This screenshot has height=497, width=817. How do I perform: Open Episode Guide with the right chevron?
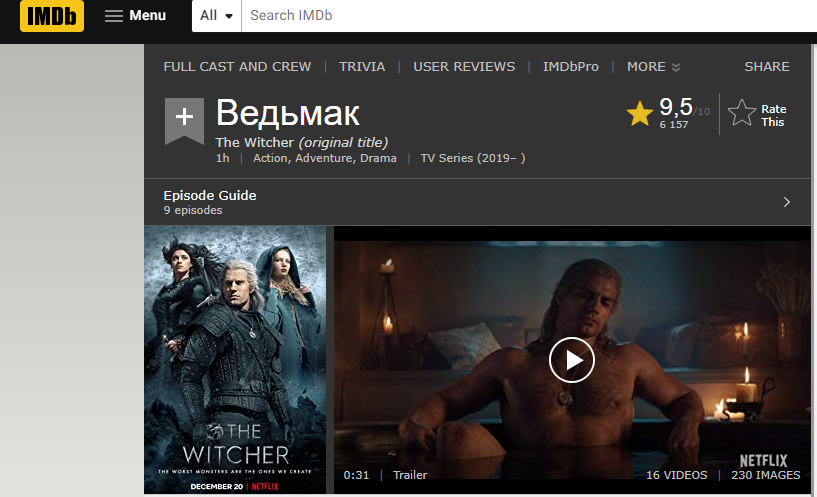click(x=786, y=202)
